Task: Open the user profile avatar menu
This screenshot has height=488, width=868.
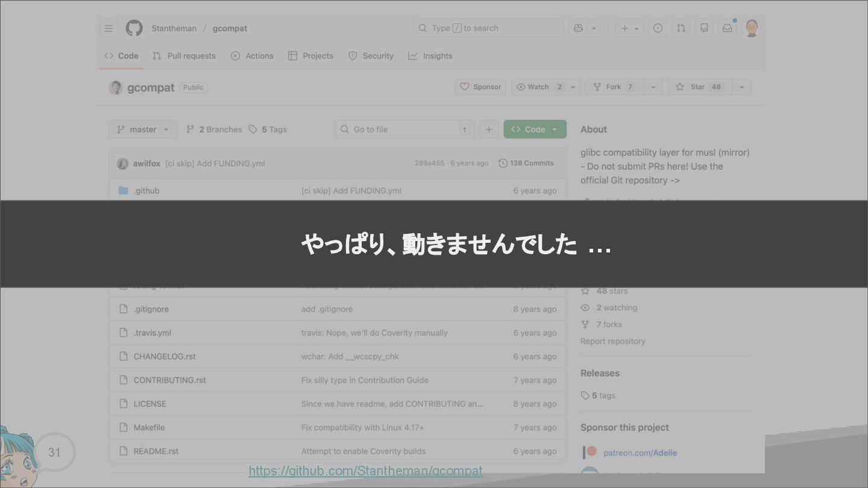Action: pos(752,28)
